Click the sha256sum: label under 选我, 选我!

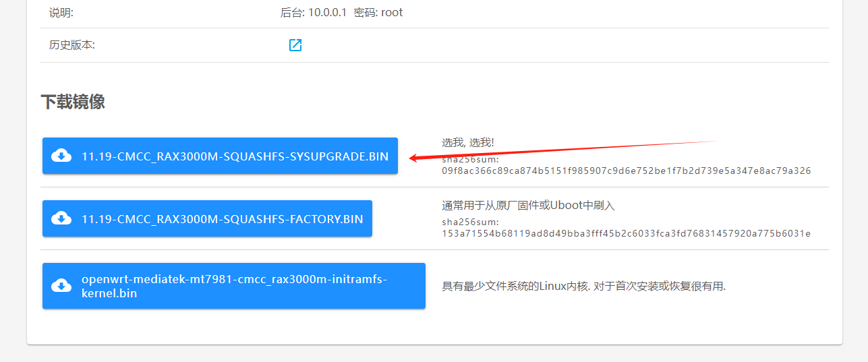pyautogui.click(x=470, y=160)
